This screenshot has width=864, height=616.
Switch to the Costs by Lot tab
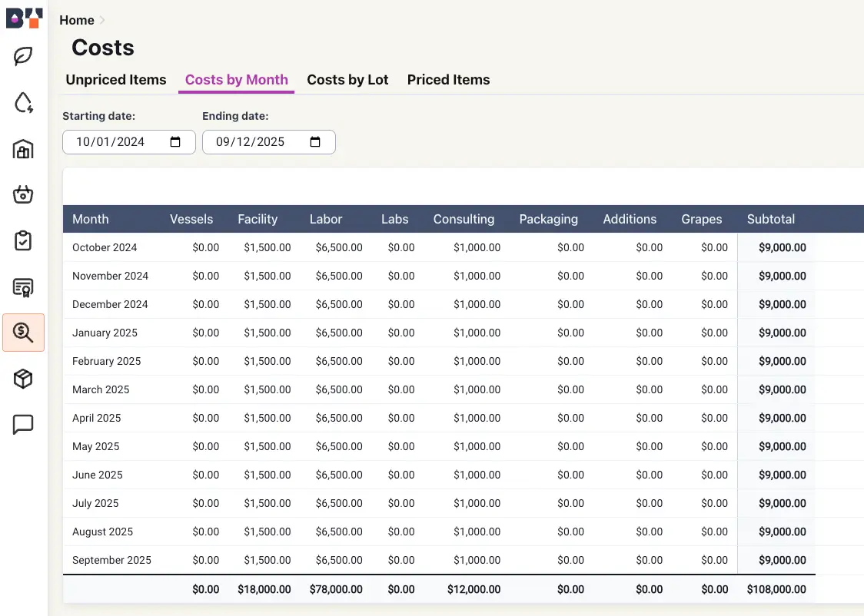[x=347, y=80]
